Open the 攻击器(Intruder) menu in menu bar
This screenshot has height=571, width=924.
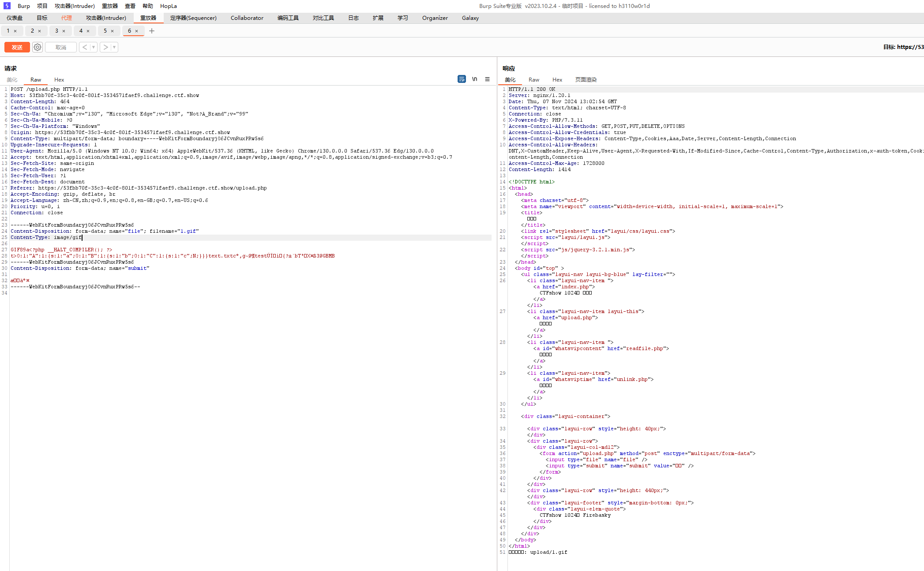[75, 6]
